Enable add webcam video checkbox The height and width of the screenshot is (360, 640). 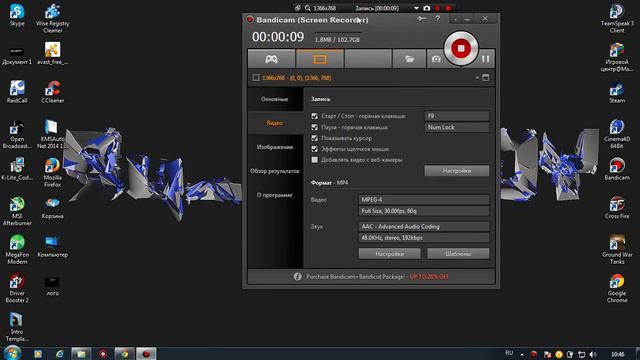(314, 160)
